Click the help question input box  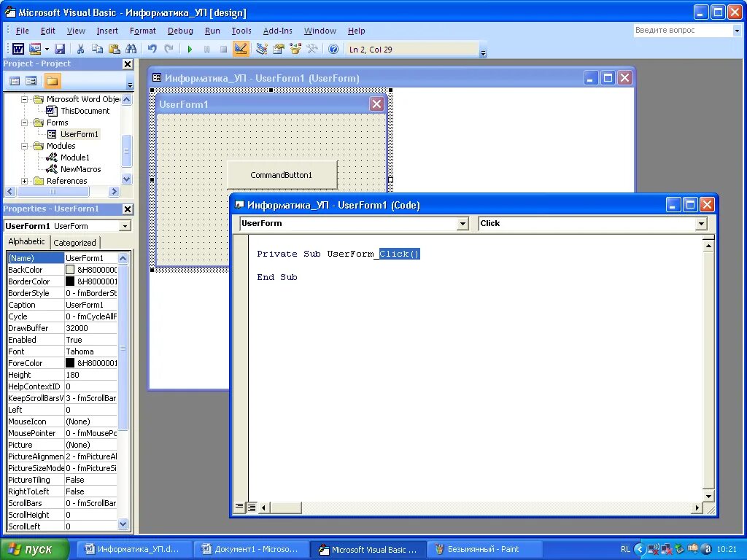[x=683, y=31]
